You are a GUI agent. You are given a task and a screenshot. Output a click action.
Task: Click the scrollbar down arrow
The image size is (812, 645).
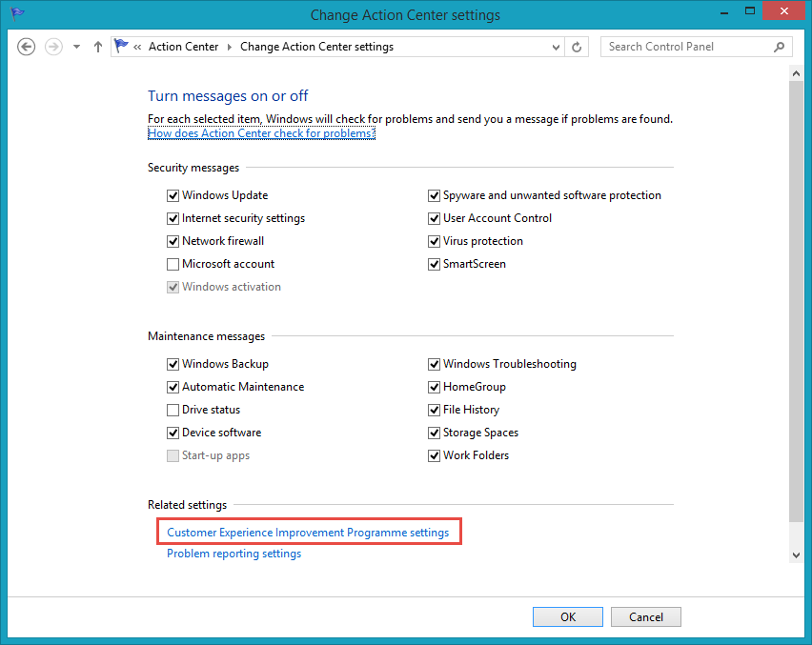point(796,555)
